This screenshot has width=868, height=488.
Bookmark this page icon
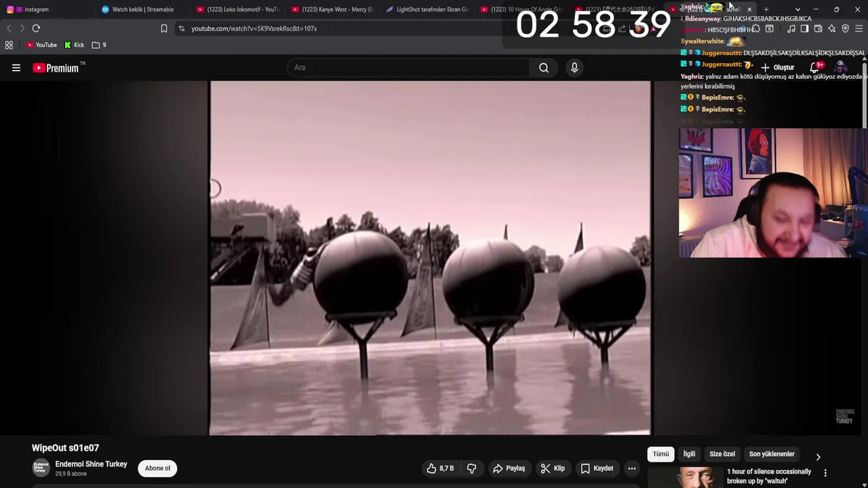[163, 28]
